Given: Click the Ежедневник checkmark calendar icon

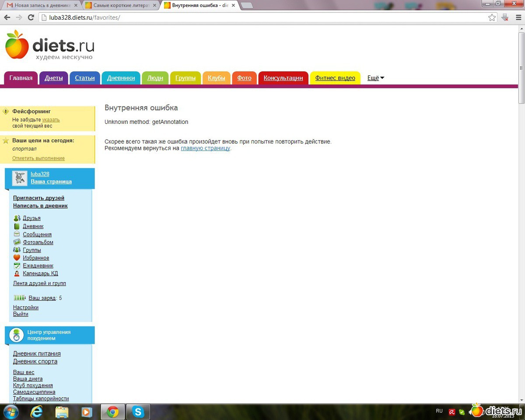Looking at the screenshot, I should tap(17, 266).
